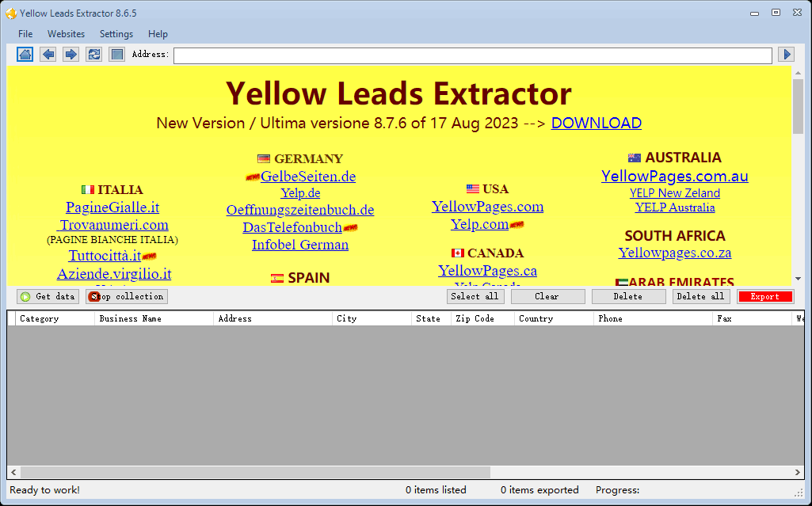Sort by Fax column header
Image resolution: width=812 pixels, height=506 pixels.
click(x=752, y=318)
